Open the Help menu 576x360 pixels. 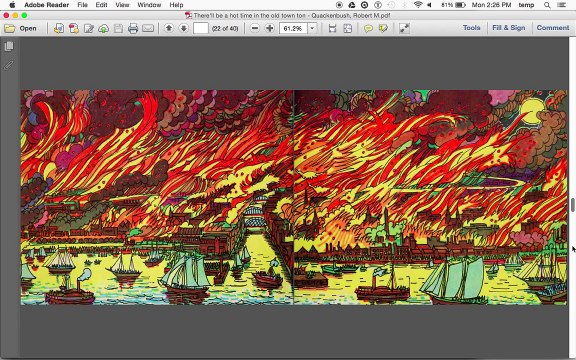[x=176, y=5]
